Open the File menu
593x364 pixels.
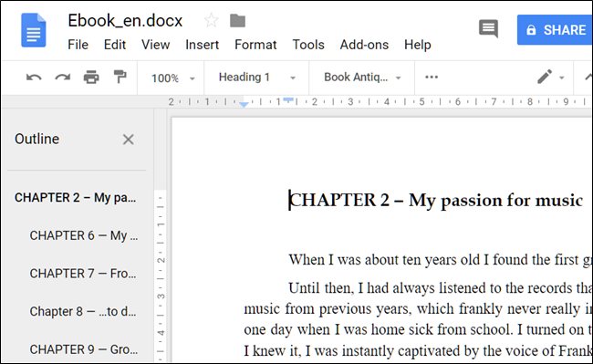coord(78,45)
